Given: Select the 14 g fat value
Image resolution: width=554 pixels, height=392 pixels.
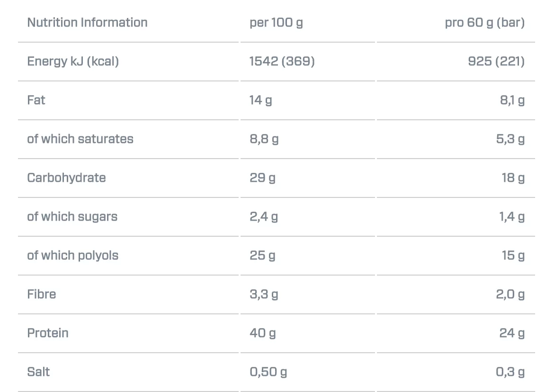Looking at the screenshot, I should point(261,100).
